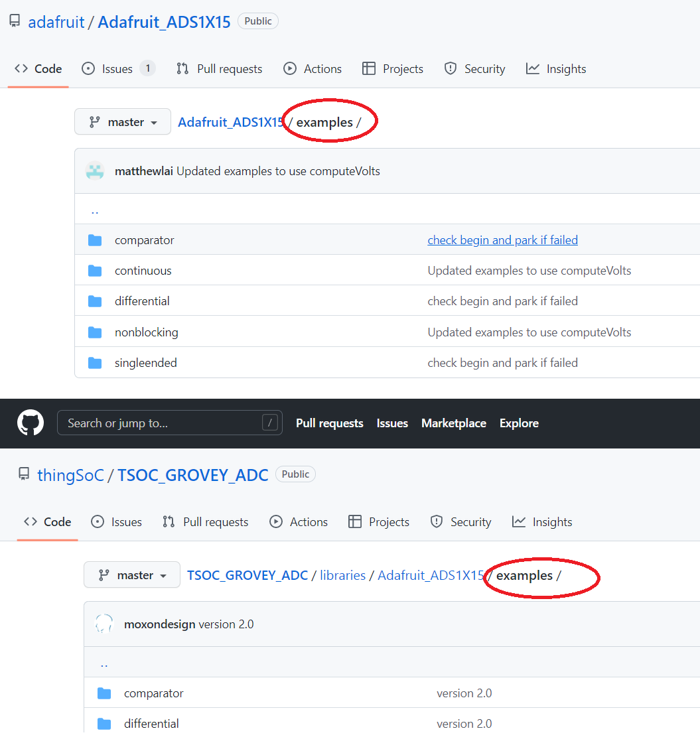The width and height of the screenshot is (700, 751).
Task: Open Pull requests in the dark GitHub header
Action: [x=330, y=423]
